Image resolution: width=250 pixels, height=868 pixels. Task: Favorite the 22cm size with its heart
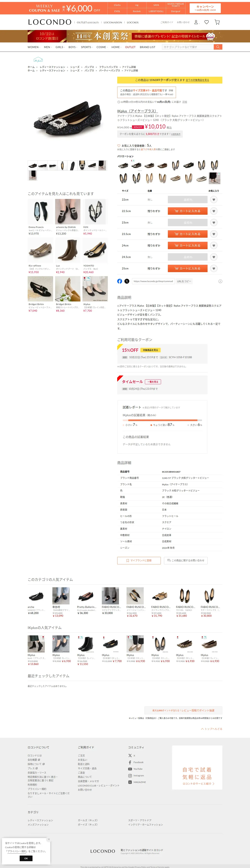click(x=214, y=200)
